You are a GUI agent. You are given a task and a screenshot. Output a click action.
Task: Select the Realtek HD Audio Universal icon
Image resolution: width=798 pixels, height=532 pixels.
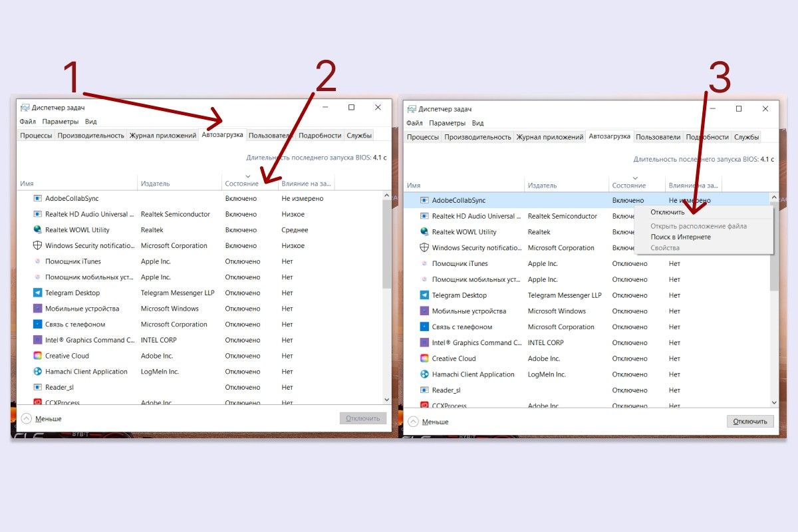[x=37, y=213]
